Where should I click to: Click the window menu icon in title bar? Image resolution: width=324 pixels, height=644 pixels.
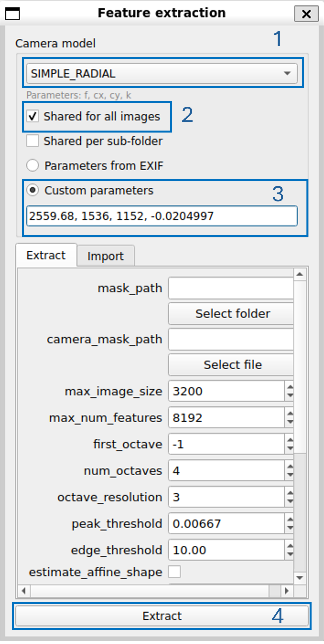(x=12, y=14)
